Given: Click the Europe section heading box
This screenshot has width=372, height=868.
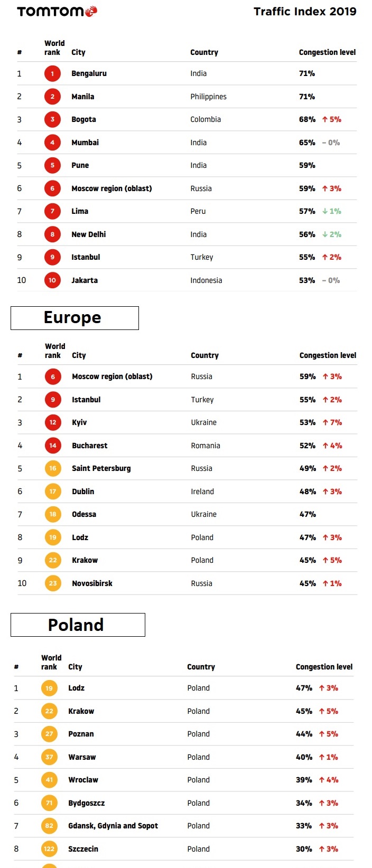Looking at the screenshot, I should click(75, 318).
